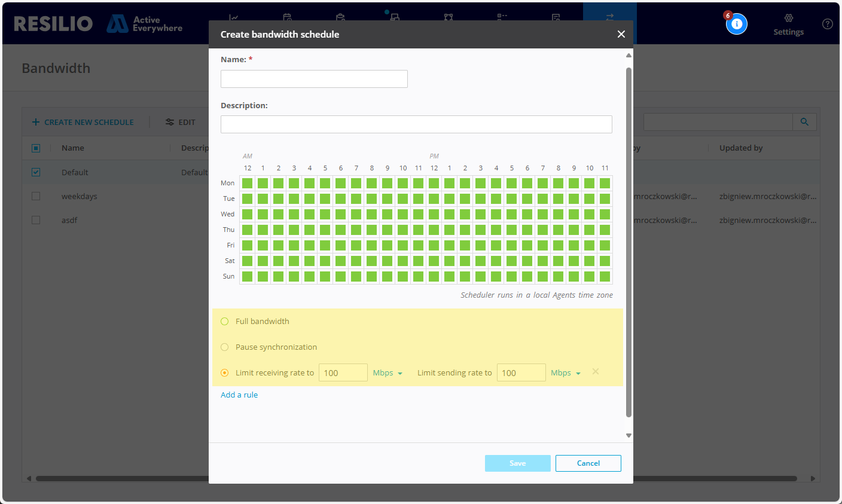Click the Edit sliders icon

(170, 122)
